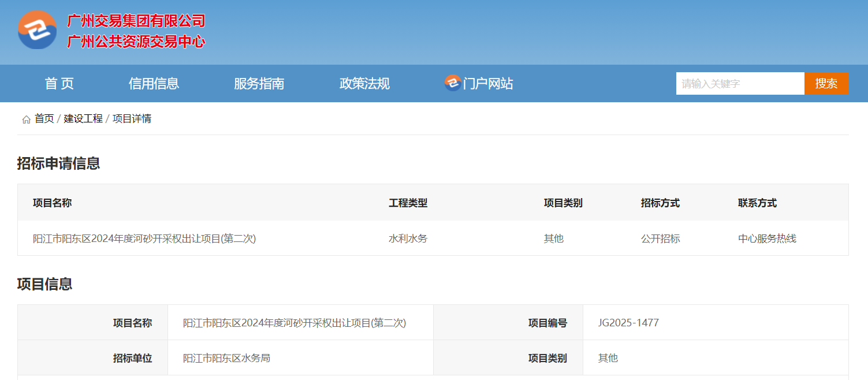Screen dimensions: 868x380
Task: Click the project name in 招标申请信息 table
Action: [x=144, y=239]
